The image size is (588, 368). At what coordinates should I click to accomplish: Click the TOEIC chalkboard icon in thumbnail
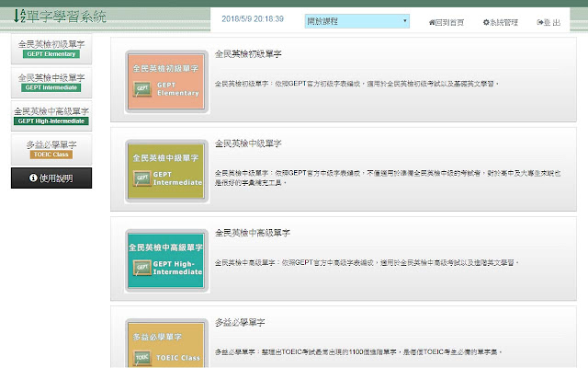[142, 358]
